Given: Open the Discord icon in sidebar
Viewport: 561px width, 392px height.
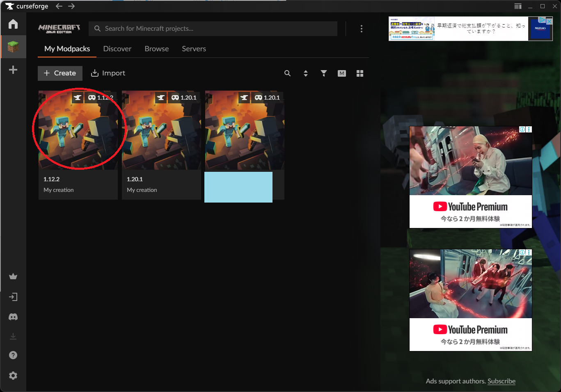Looking at the screenshot, I should (13, 317).
